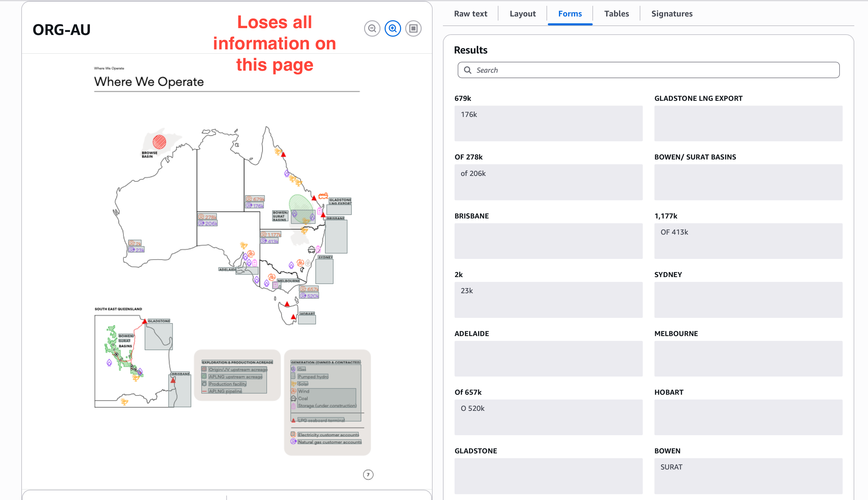Switch to the Tables tab
868x500 pixels.
(x=616, y=14)
